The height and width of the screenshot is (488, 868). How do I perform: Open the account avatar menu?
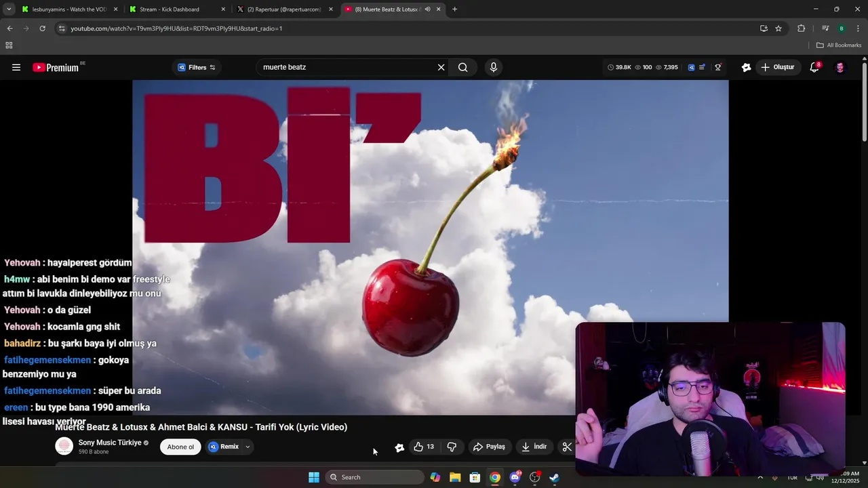840,67
